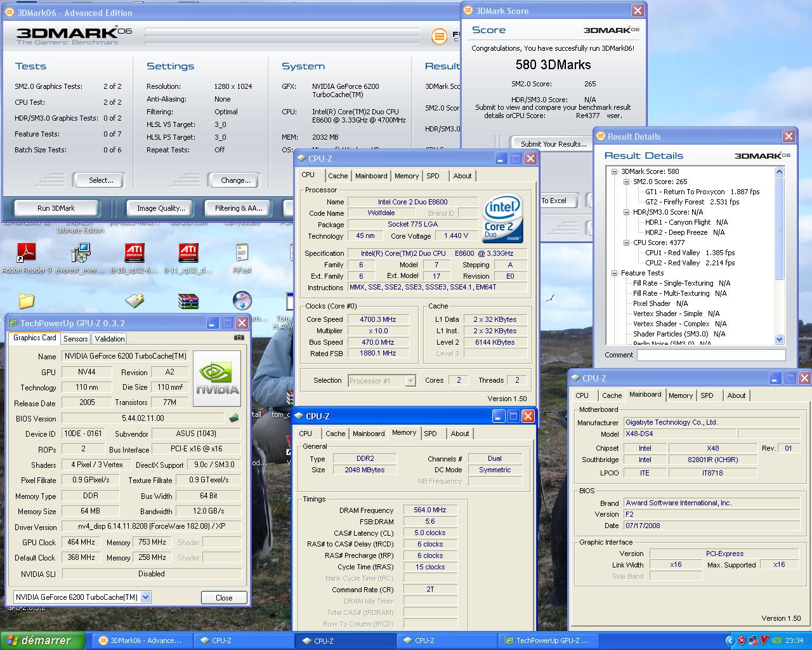This screenshot has width=812, height=650.
Task: Switch to Validation tab in GPU-Z
Action: pyautogui.click(x=110, y=339)
